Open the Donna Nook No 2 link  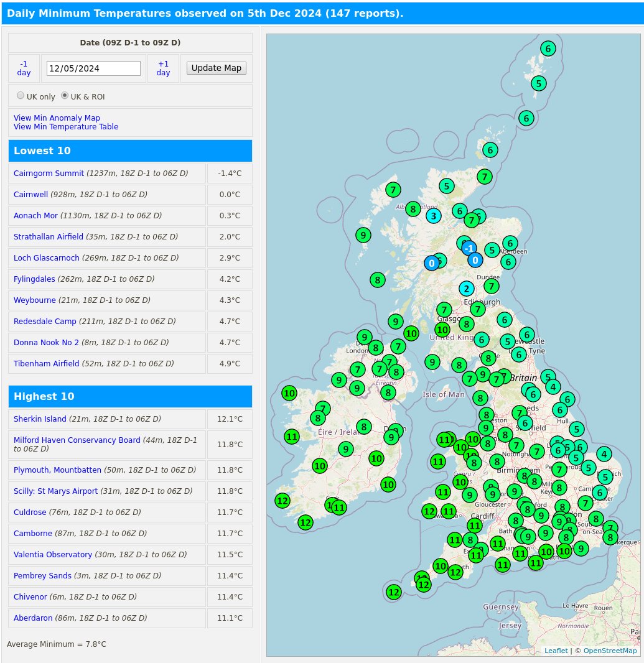(x=46, y=343)
